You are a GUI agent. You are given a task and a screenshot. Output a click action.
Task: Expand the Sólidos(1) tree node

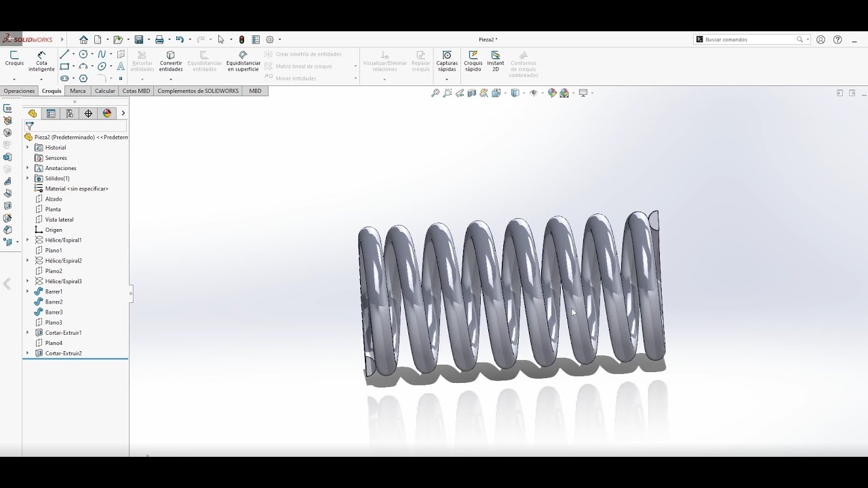coord(28,178)
